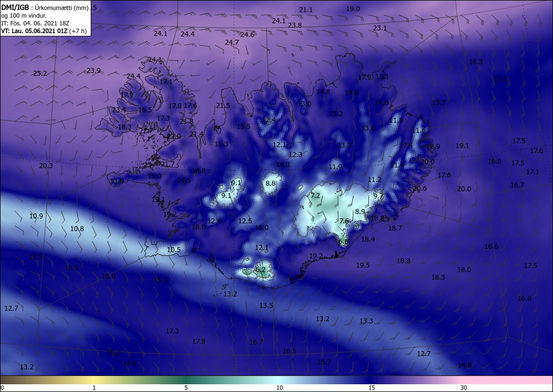
Task: Click the 13.5 value south of Iceland
Action: click(x=267, y=306)
